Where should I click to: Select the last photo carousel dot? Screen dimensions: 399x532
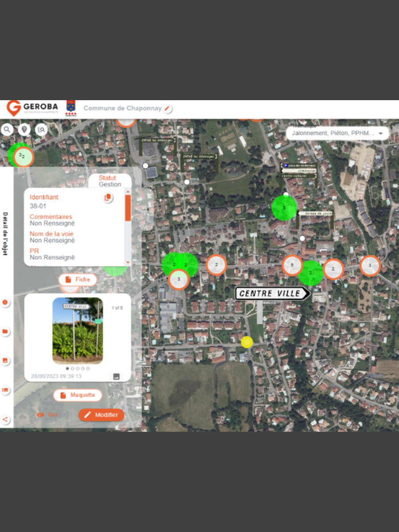pos(88,368)
